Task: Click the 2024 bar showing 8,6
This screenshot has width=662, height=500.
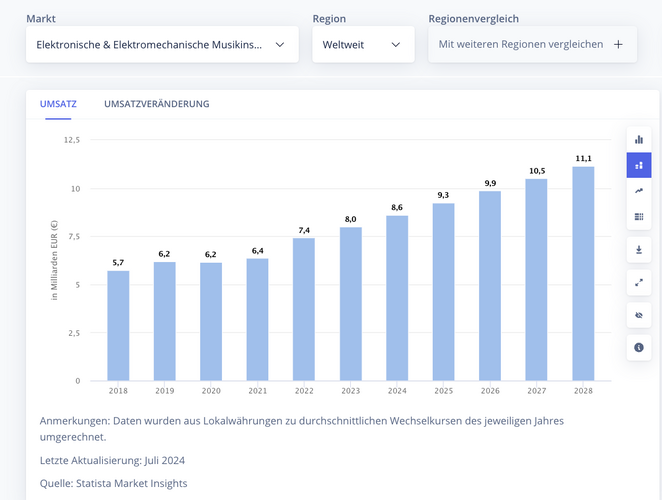Action: (397, 298)
